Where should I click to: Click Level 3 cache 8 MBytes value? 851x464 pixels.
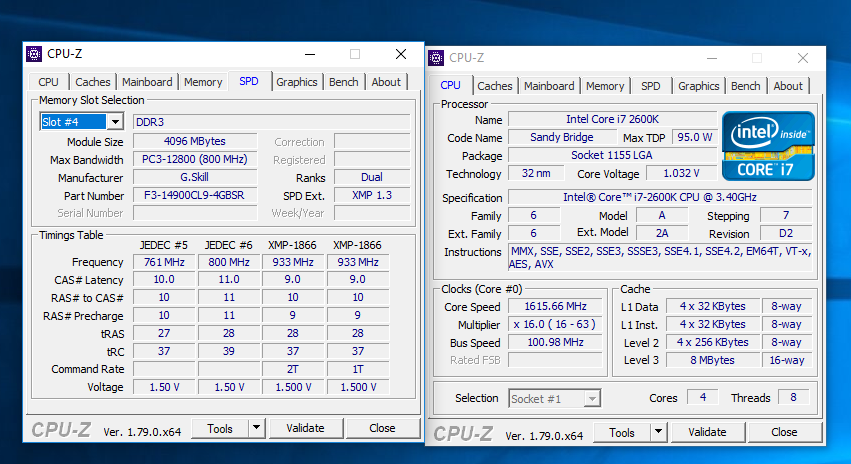pos(712,360)
